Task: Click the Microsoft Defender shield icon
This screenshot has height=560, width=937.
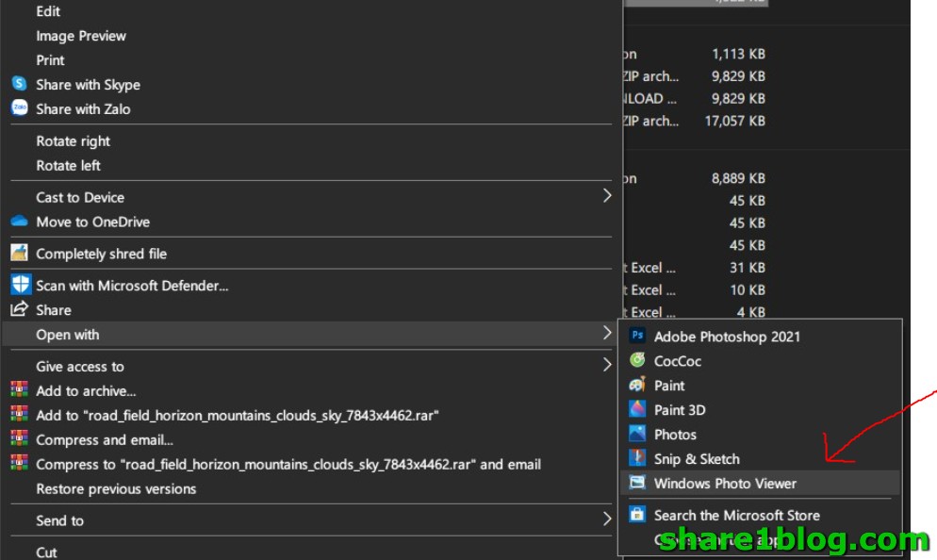Action: pyautogui.click(x=21, y=284)
